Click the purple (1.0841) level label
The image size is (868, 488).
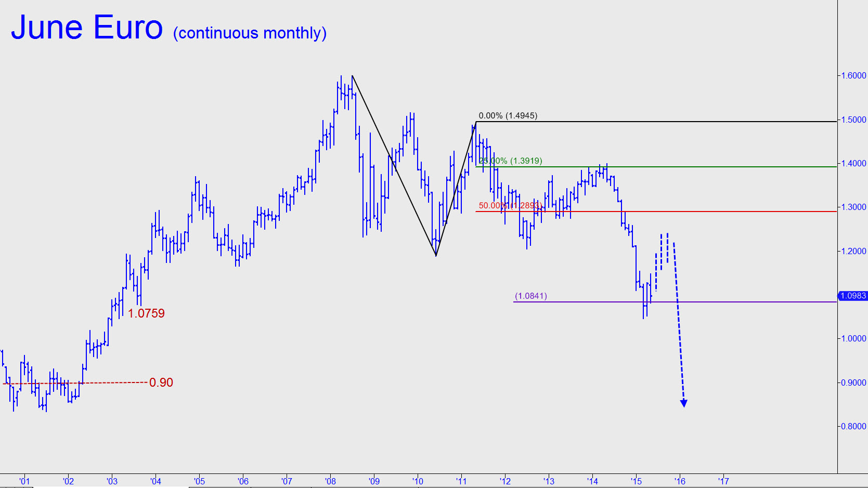point(530,296)
